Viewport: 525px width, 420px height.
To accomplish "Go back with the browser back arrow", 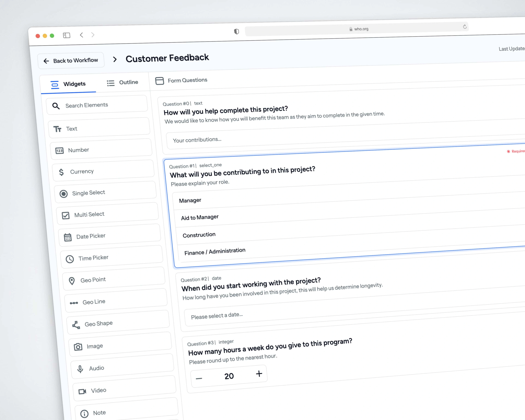I will [82, 35].
